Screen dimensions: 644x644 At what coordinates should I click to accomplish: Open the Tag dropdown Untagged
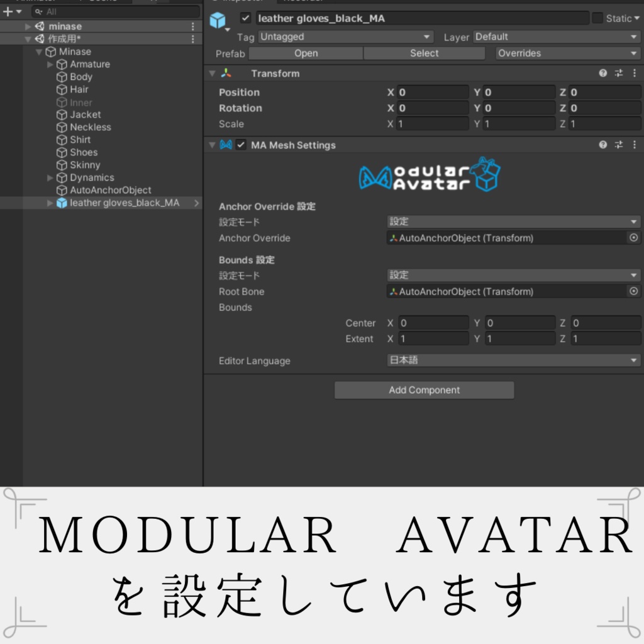coord(346,37)
